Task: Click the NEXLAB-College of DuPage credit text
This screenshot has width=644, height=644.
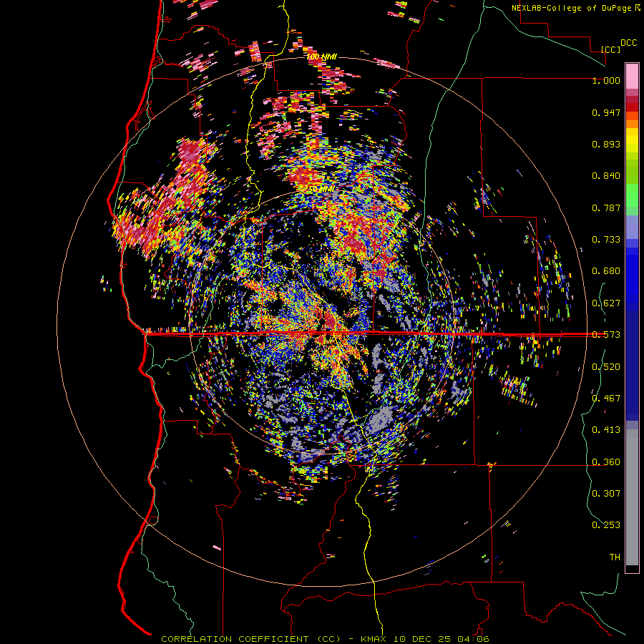Action: click(x=571, y=8)
